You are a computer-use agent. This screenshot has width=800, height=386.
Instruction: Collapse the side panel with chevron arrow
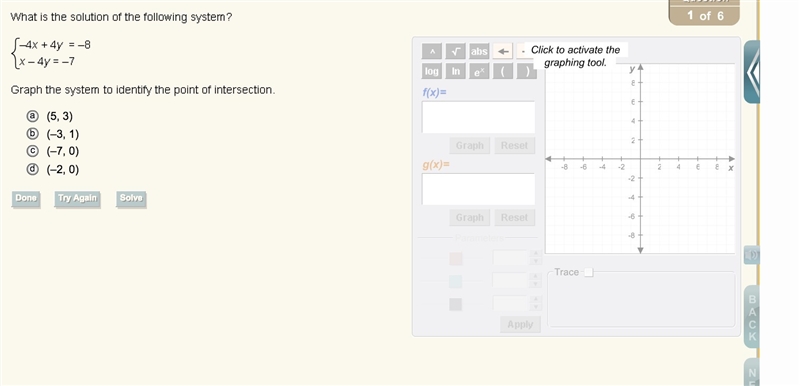pyautogui.click(x=752, y=72)
